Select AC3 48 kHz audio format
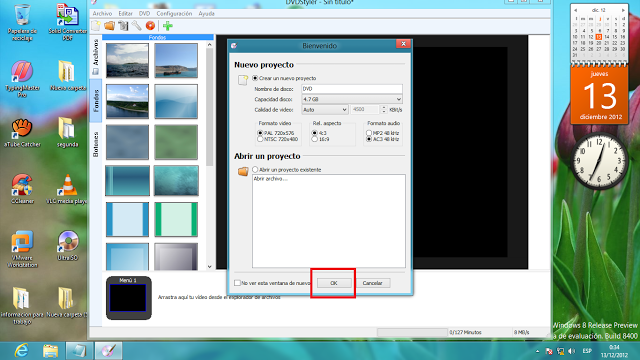640x360 pixels. coord(369,139)
